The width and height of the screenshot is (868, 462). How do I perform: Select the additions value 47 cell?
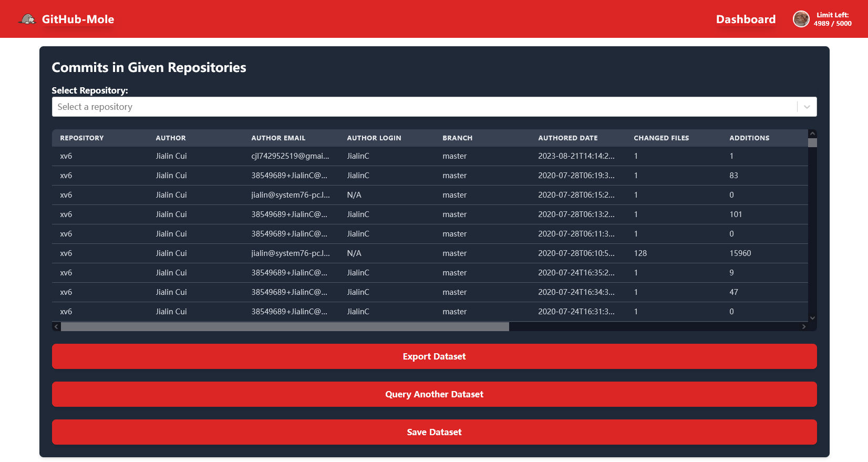(733, 292)
